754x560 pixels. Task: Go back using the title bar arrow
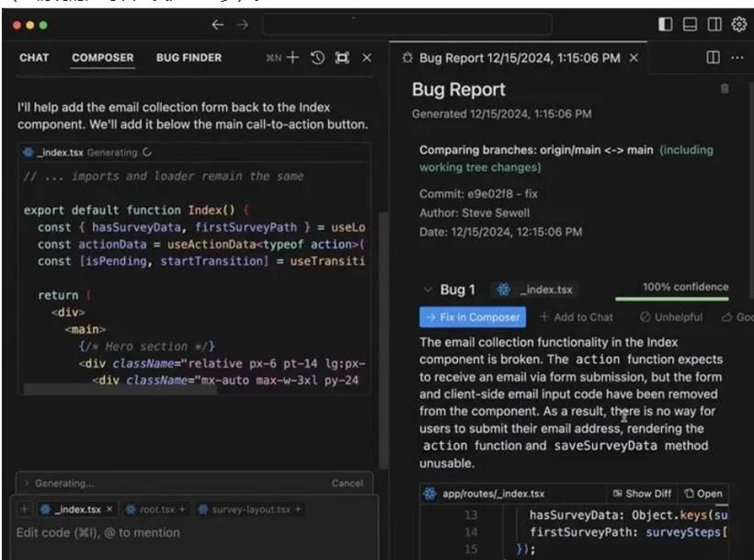(217, 25)
